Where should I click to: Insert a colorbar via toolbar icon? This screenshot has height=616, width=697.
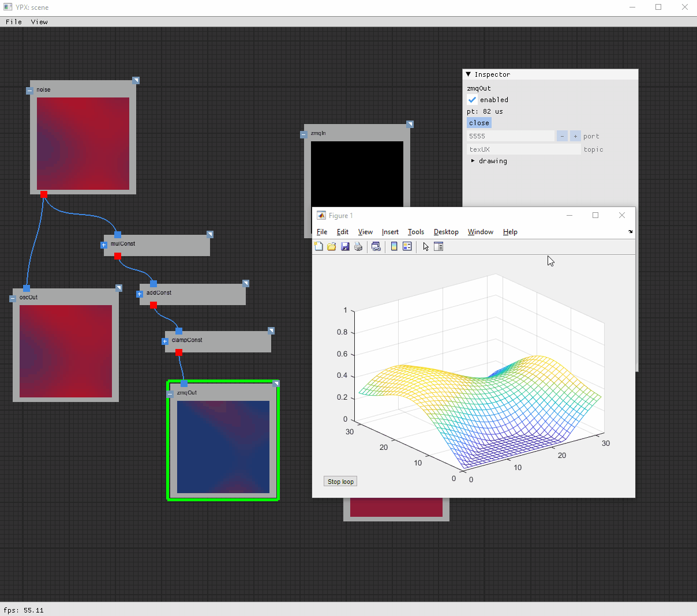click(394, 246)
